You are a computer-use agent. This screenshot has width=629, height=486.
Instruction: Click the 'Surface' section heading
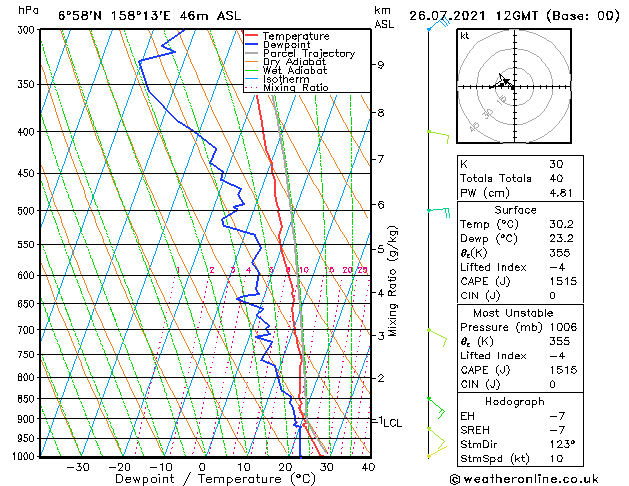point(515,210)
